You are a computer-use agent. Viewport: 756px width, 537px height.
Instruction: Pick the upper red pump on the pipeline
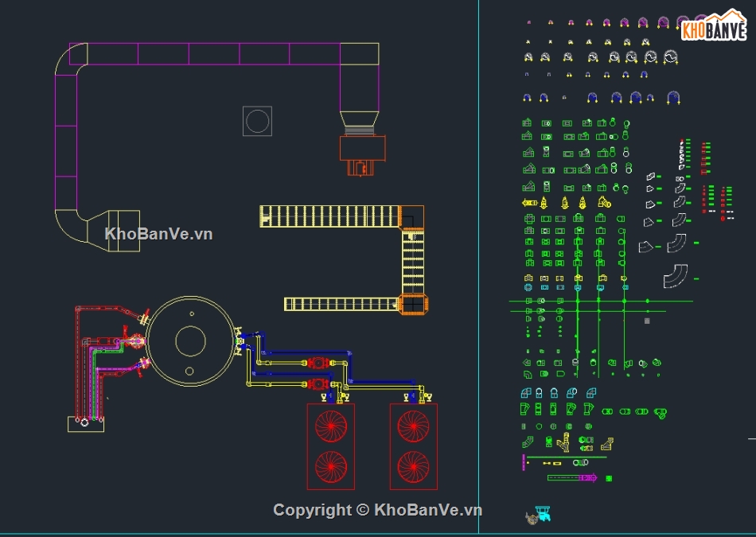pyautogui.click(x=318, y=363)
